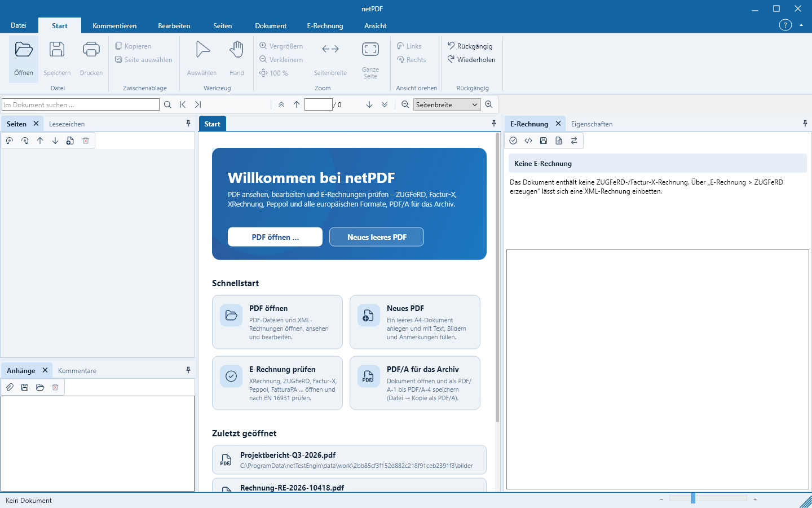The height and width of the screenshot is (508, 812).
Task: Go to previous page up arrow in navigation bar
Action: tap(297, 104)
